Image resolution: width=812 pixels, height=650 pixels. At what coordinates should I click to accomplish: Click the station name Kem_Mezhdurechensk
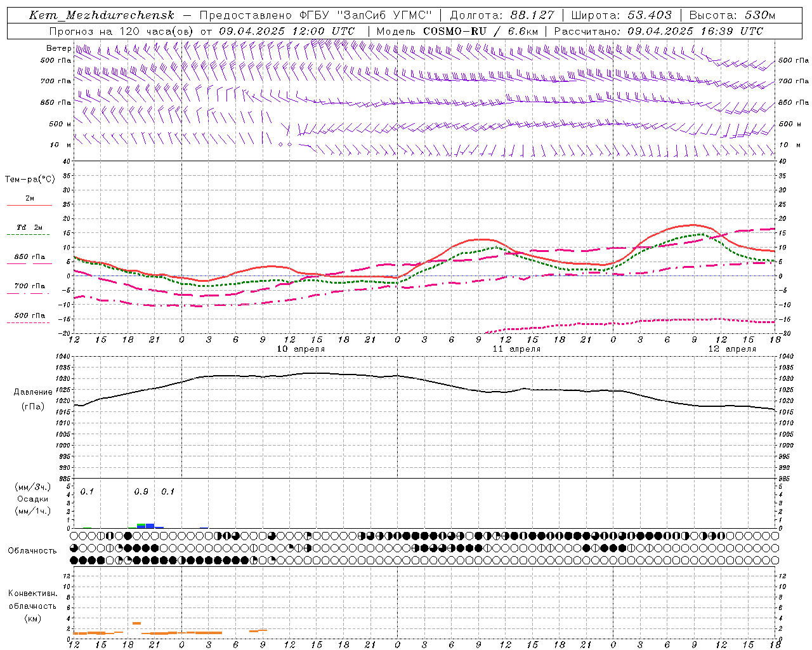pyautogui.click(x=101, y=15)
